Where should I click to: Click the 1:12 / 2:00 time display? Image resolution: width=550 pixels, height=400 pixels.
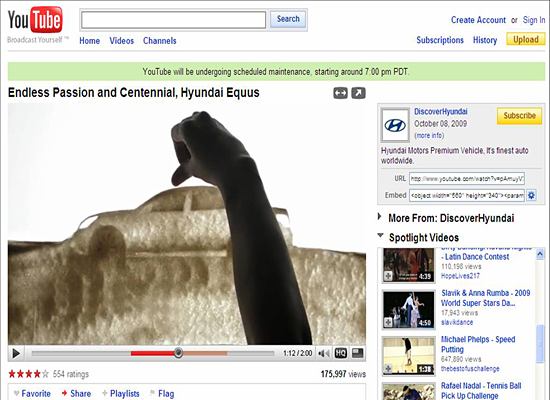point(297,353)
